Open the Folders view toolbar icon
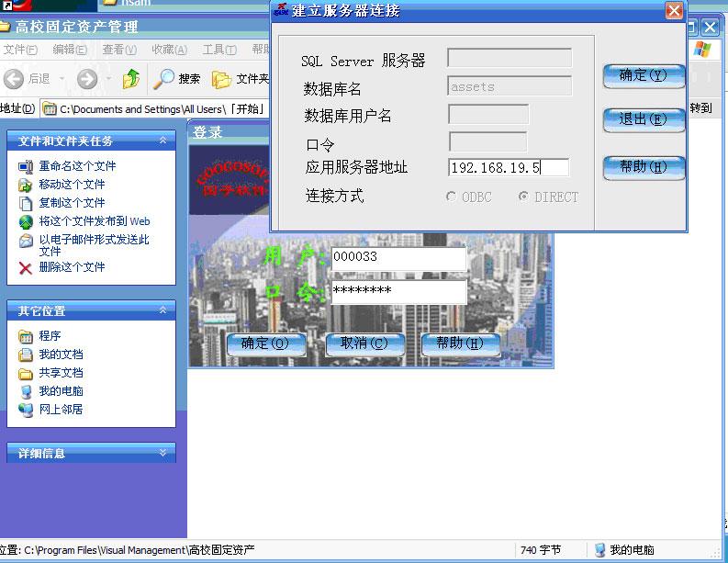The width and height of the screenshot is (728, 563). 221,79
